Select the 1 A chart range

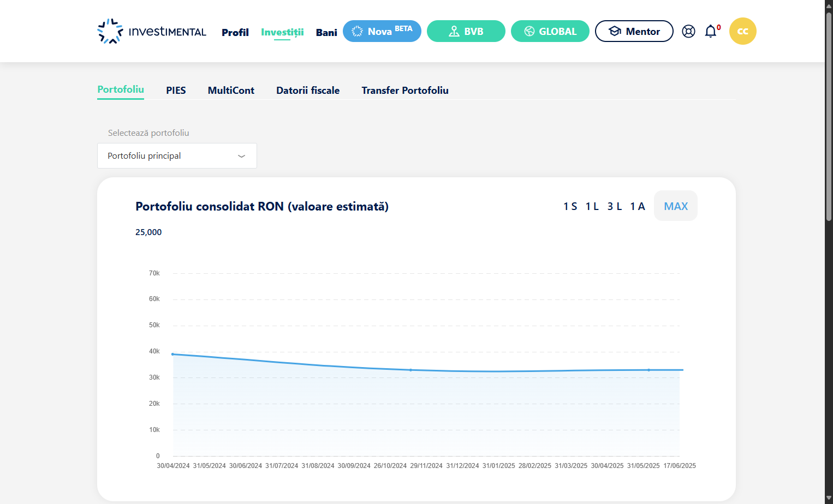(638, 206)
